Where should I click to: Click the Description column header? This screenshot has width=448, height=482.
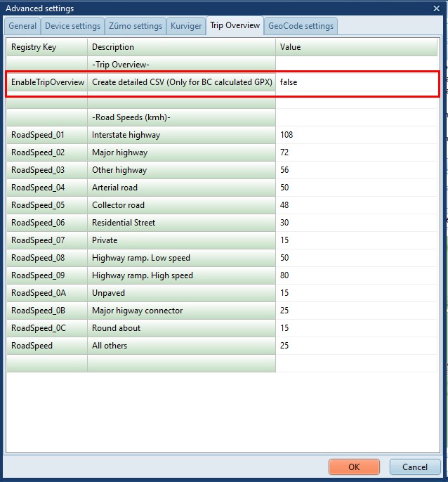pos(181,47)
